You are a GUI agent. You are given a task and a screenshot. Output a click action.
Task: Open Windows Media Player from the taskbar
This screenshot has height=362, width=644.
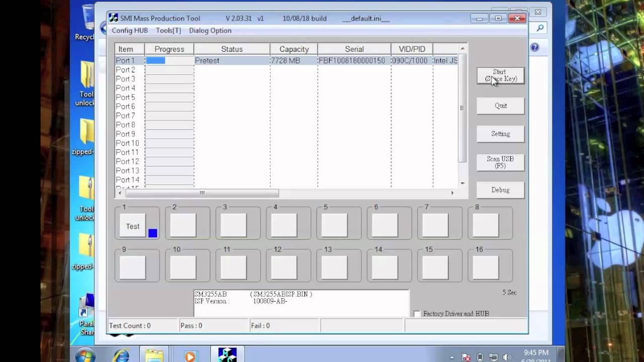tap(190, 356)
